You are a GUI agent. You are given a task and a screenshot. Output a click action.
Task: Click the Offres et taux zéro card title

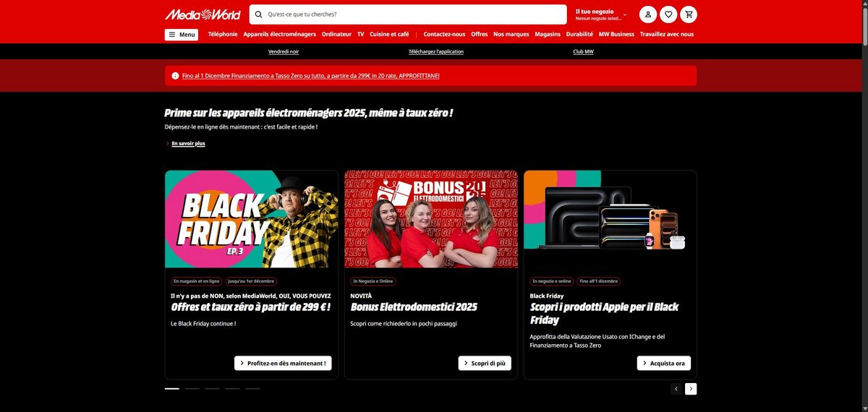pyautogui.click(x=251, y=307)
